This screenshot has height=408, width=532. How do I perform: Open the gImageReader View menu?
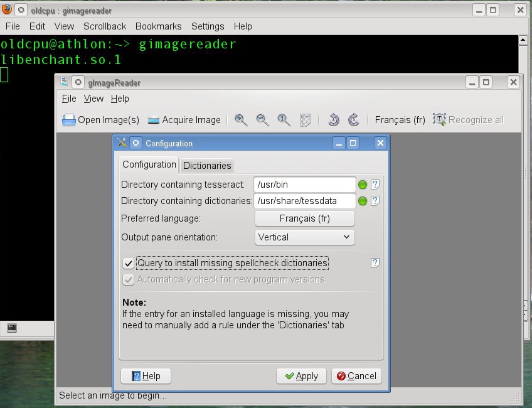(93, 99)
